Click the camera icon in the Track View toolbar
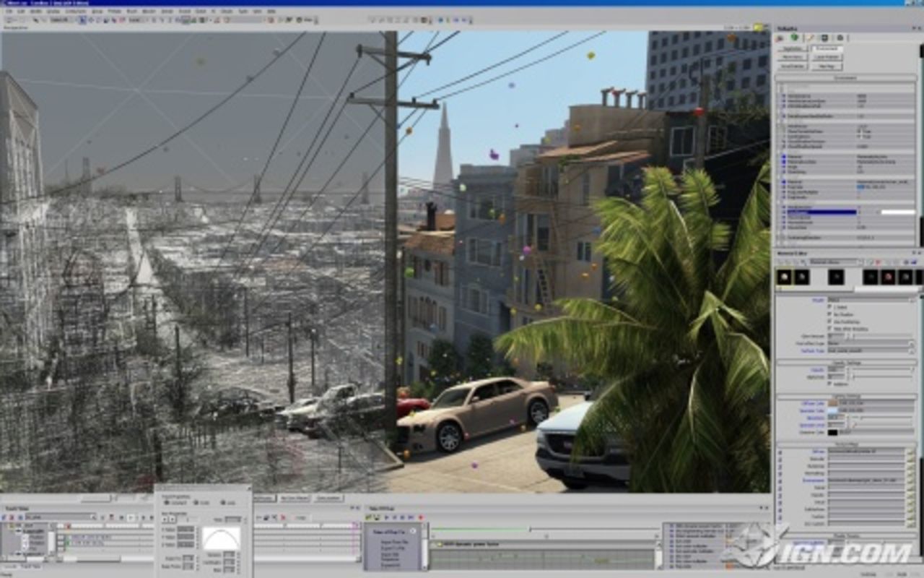 [x=112, y=517]
